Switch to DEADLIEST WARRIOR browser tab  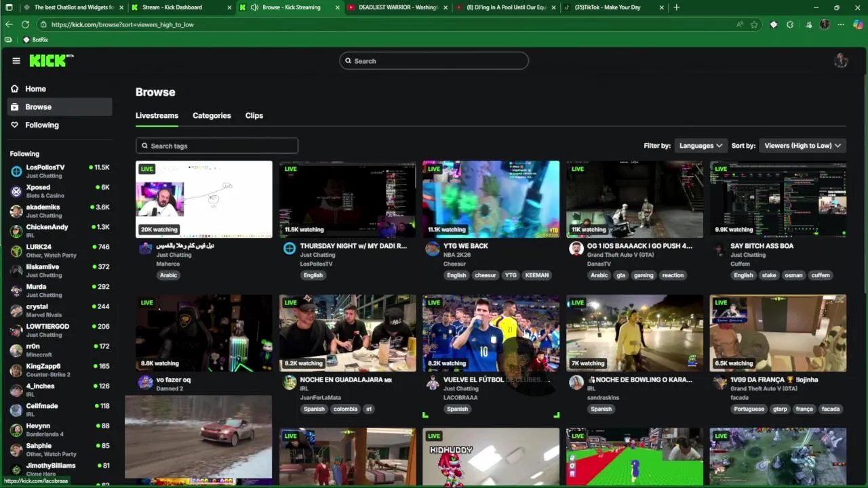397,7
